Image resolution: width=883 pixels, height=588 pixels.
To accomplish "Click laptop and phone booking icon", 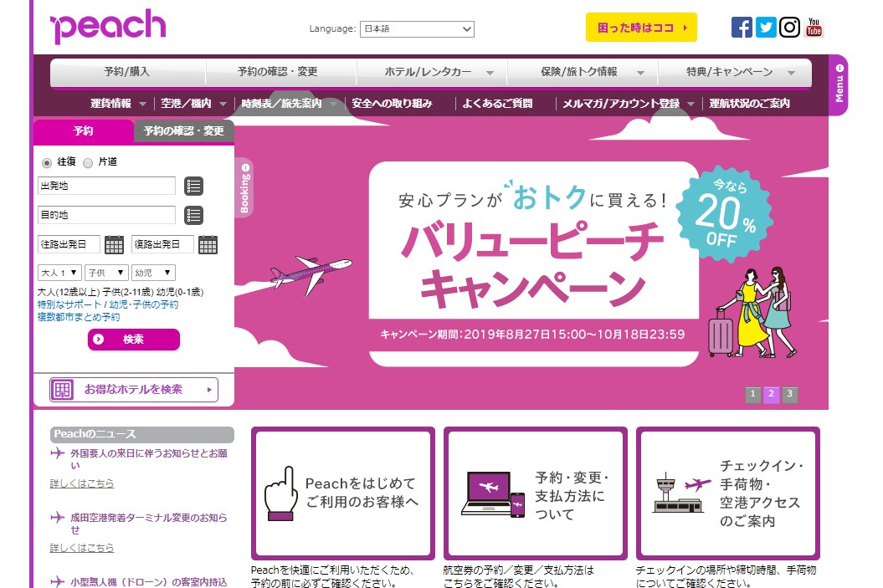I will tap(493, 494).
